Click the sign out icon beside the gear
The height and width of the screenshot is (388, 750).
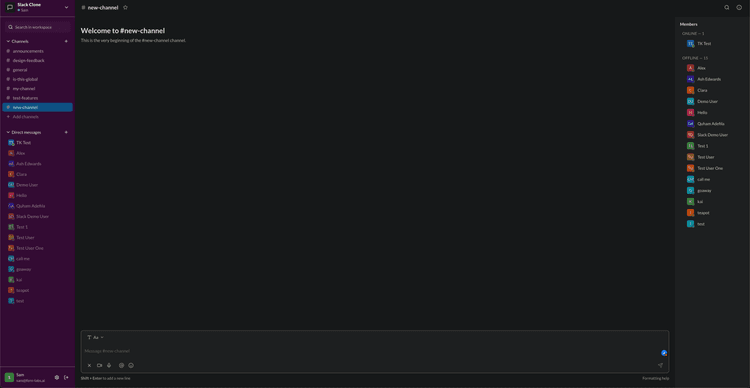(66, 377)
